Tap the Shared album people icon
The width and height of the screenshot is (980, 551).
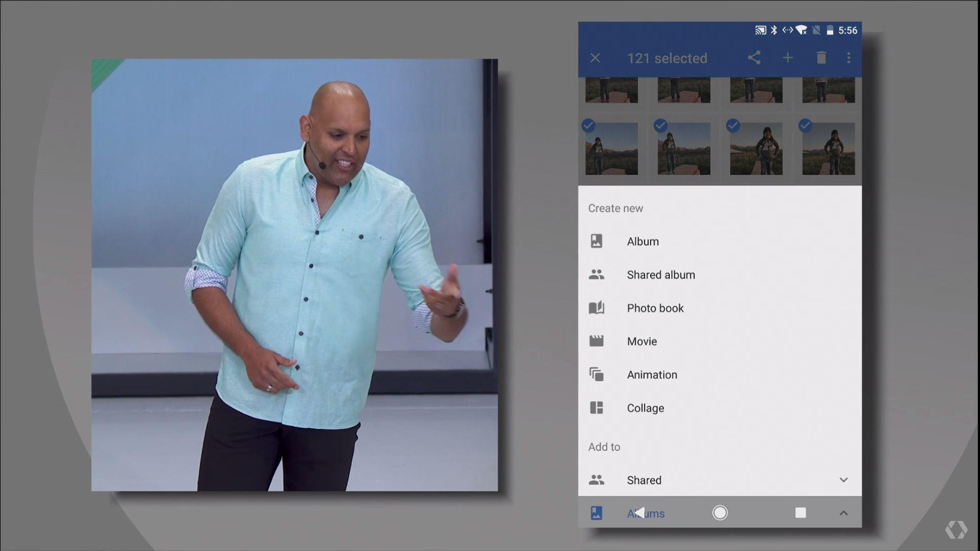tap(596, 274)
